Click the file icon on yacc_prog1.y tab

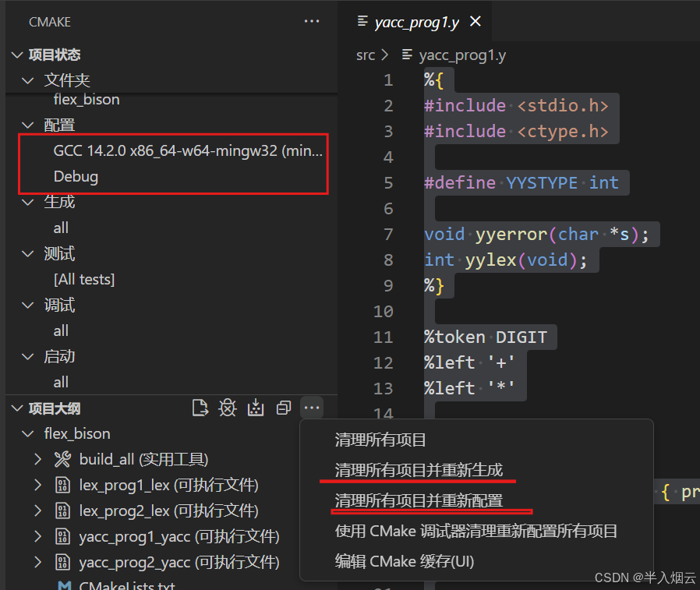tap(362, 21)
